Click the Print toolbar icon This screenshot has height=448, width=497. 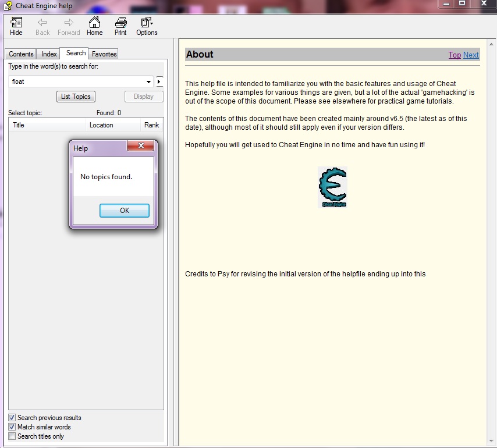[120, 26]
